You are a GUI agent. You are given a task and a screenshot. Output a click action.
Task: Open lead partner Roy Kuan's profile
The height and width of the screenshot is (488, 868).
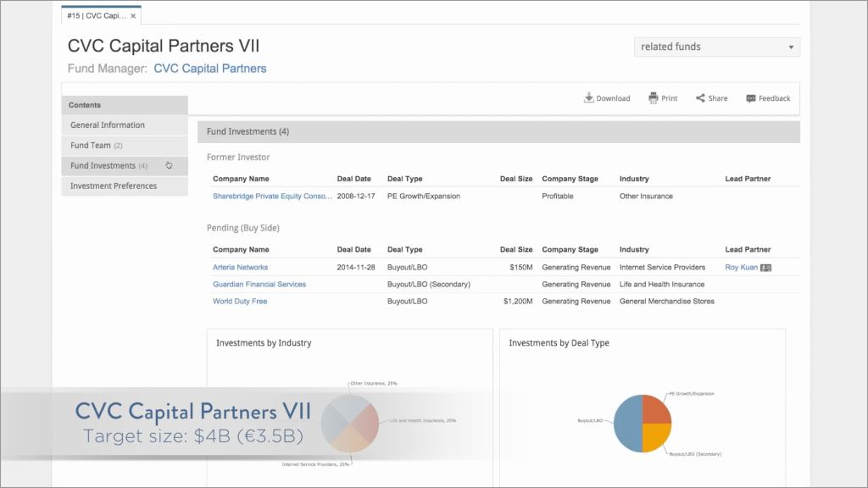[741, 267]
